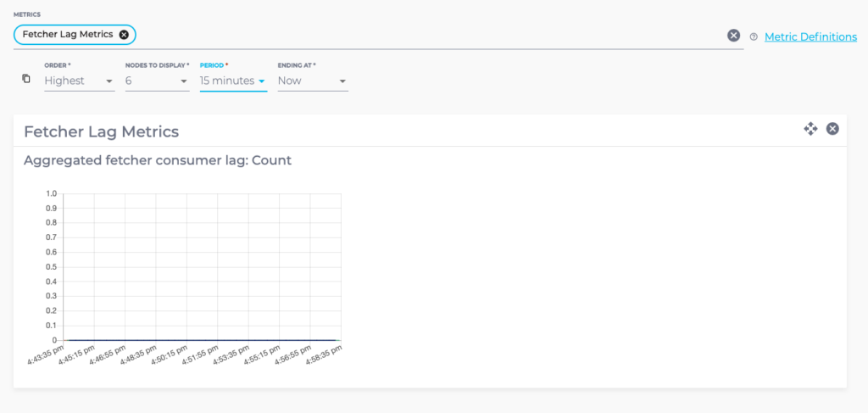Focus the Metrics input field
The height and width of the screenshot is (413, 868).
click(x=424, y=35)
